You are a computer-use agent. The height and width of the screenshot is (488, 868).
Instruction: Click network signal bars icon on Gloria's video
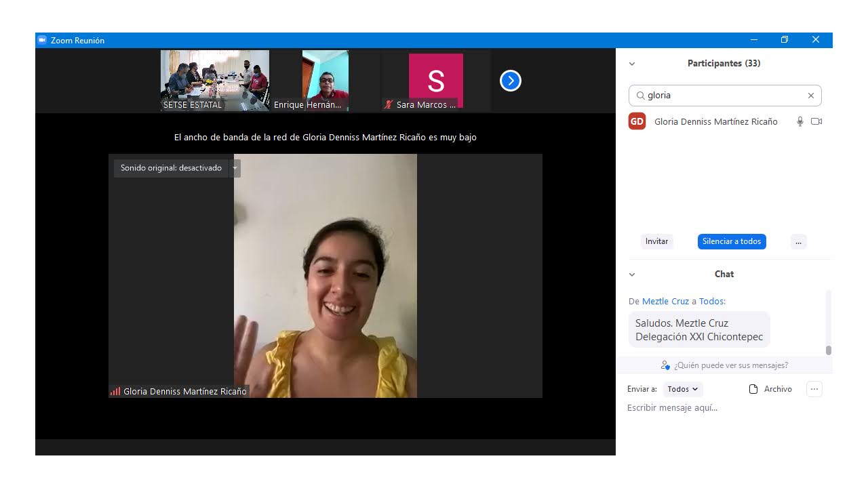click(115, 391)
